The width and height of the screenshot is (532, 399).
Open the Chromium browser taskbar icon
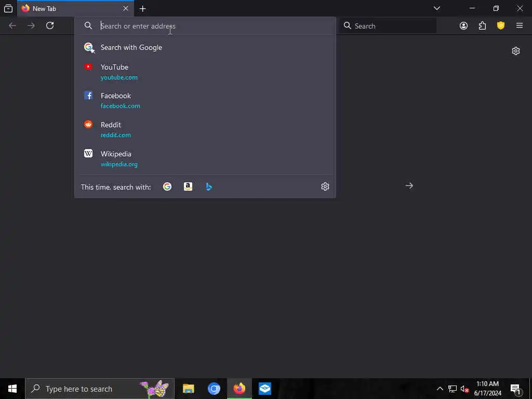point(214,389)
